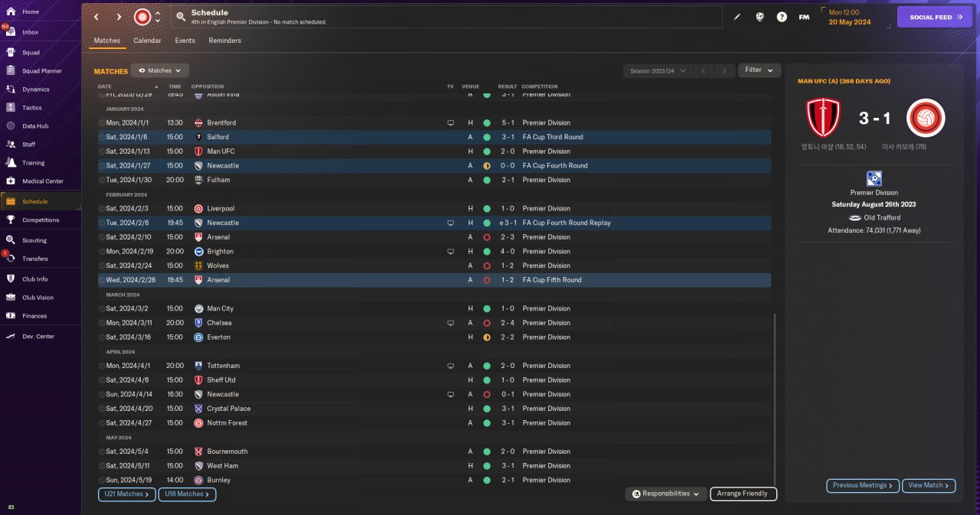Open the Medical Center icon

point(11,181)
